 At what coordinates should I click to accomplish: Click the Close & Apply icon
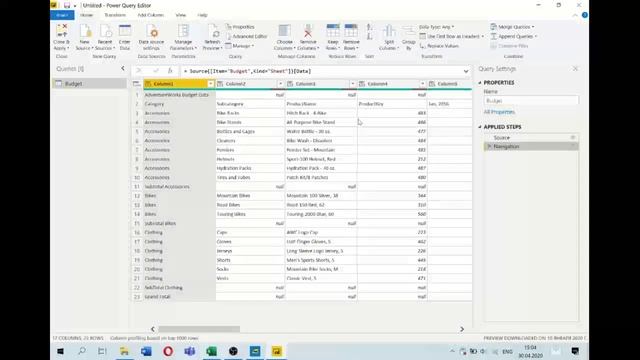62,31
